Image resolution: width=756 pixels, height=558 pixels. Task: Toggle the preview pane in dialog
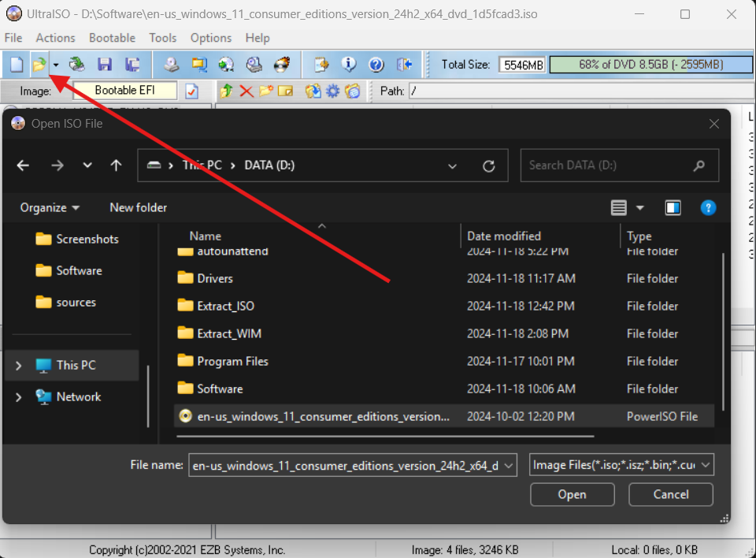click(673, 208)
